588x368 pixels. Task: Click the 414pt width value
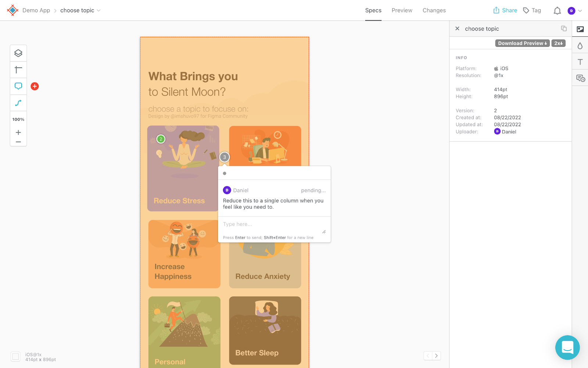point(501,89)
